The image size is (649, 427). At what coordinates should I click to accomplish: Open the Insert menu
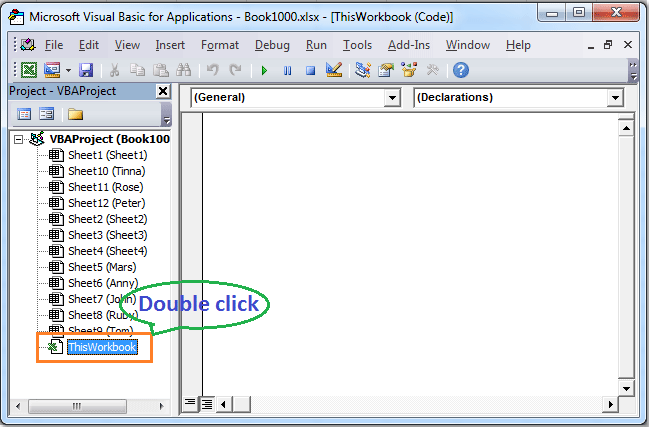tap(170, 45)
